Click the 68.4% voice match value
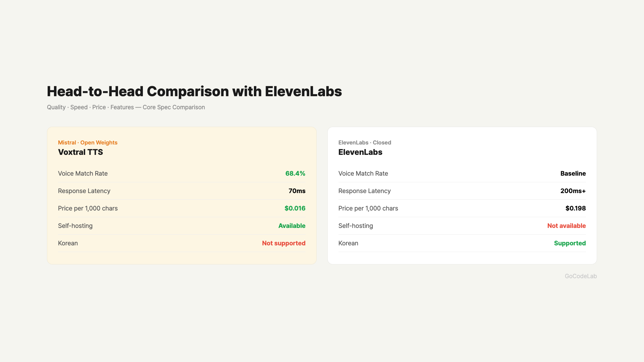 295,174
